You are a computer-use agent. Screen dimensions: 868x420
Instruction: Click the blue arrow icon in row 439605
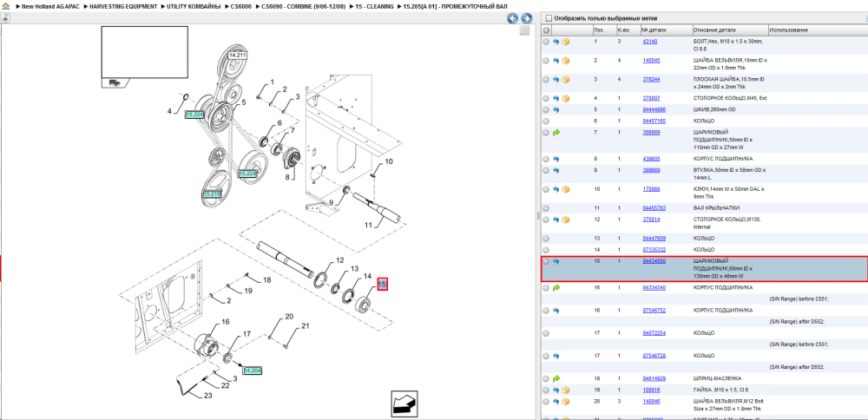point(556,159)
